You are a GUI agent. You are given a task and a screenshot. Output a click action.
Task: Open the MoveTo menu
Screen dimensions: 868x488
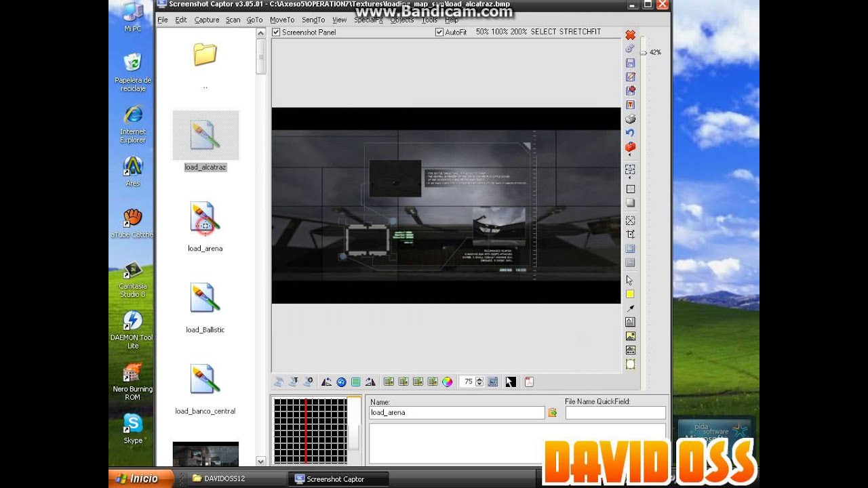(282, 20)
